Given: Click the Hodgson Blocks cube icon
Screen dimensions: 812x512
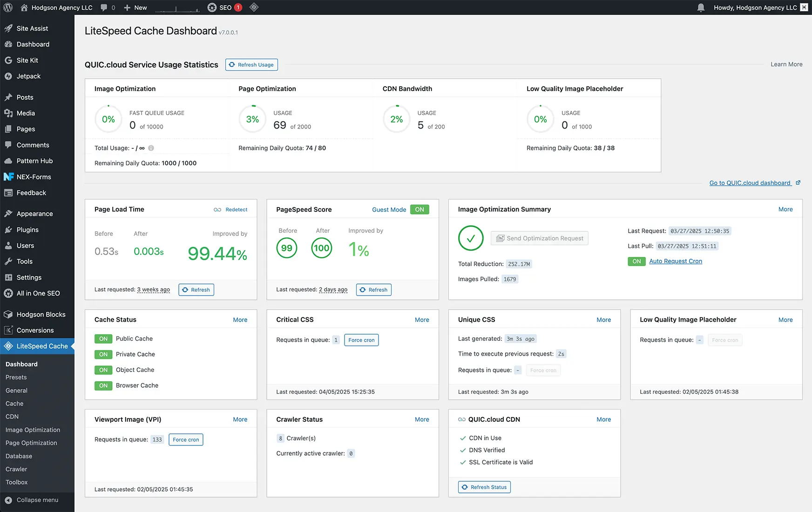Looking at the screenshot, I should (8, 315).
